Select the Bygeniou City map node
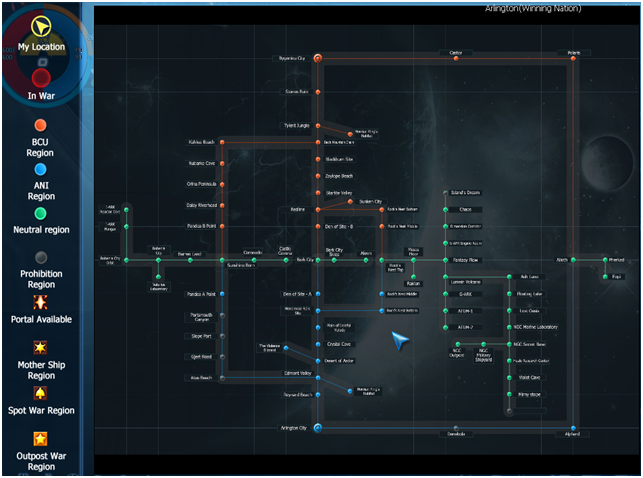This screenshot has width=643, height=478. point(318,58)
